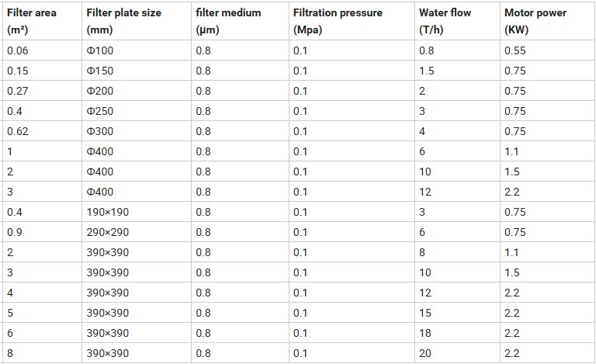Click the 0.27 filter area cell
596x364 pixels.
coord(17,91)
